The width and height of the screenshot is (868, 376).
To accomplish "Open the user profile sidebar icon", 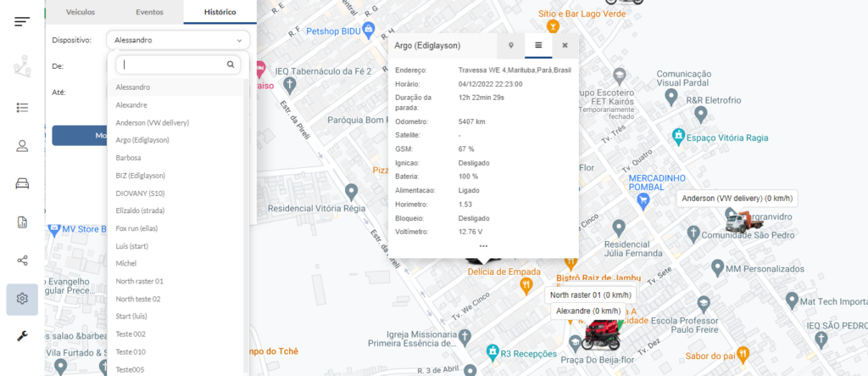I will tap(22, 145).
